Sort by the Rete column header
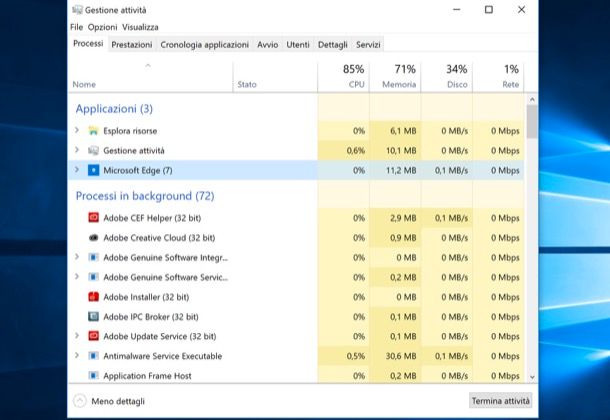This screenshot has width=610, height=420. pyautogui.click(x=498, y=77)
